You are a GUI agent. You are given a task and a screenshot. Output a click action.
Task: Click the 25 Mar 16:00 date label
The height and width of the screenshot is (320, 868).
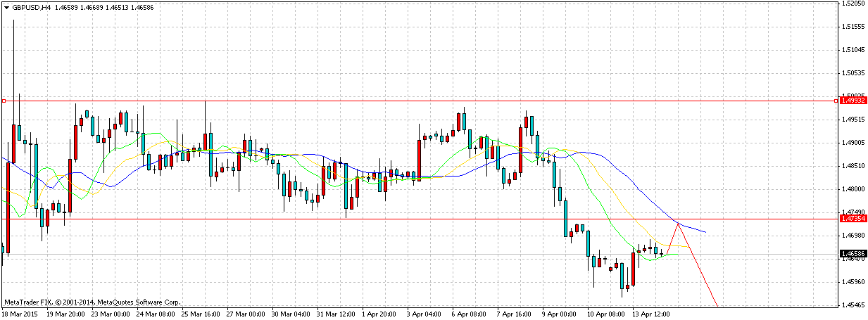click(x=199, y=314)
